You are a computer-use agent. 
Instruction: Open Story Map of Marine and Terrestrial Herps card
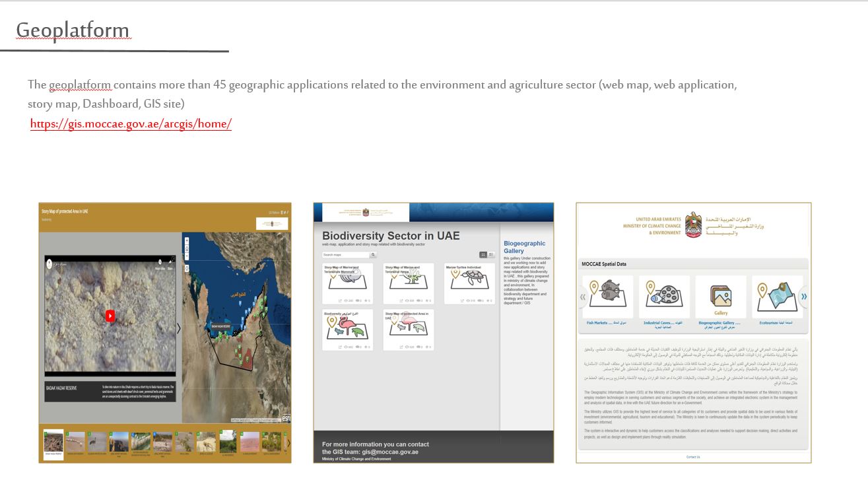pyautogui.click(x=409, y=283)
